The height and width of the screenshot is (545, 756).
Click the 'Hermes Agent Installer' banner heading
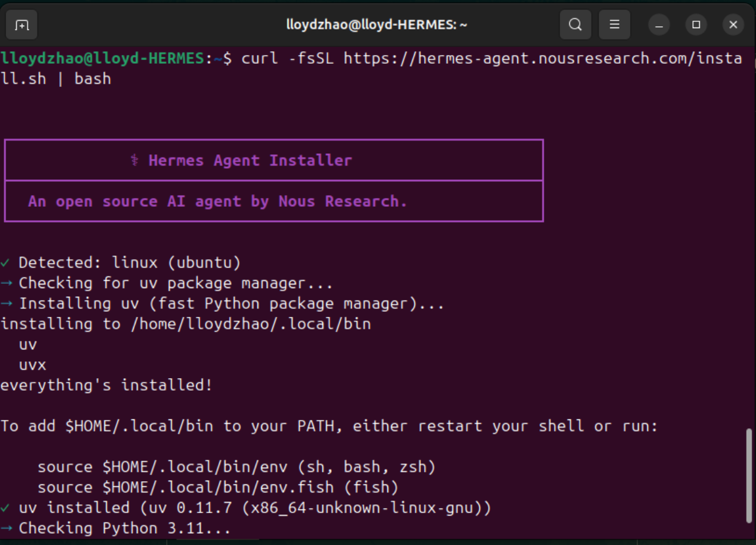coord(250,161)
